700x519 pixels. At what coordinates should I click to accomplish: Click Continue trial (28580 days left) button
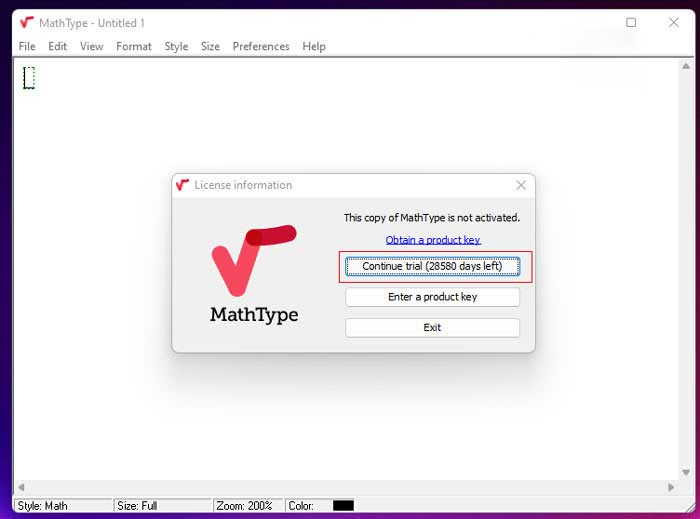click(432, 266)
